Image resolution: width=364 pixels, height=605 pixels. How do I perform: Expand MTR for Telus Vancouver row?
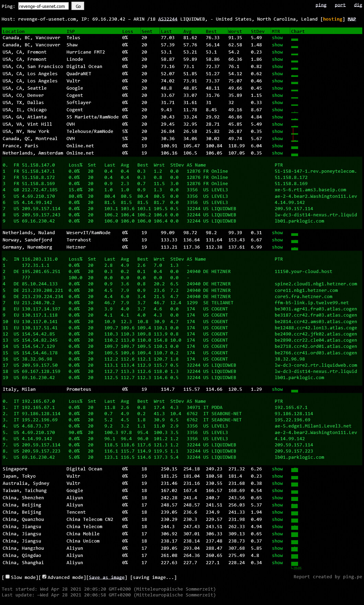point(277,38)
